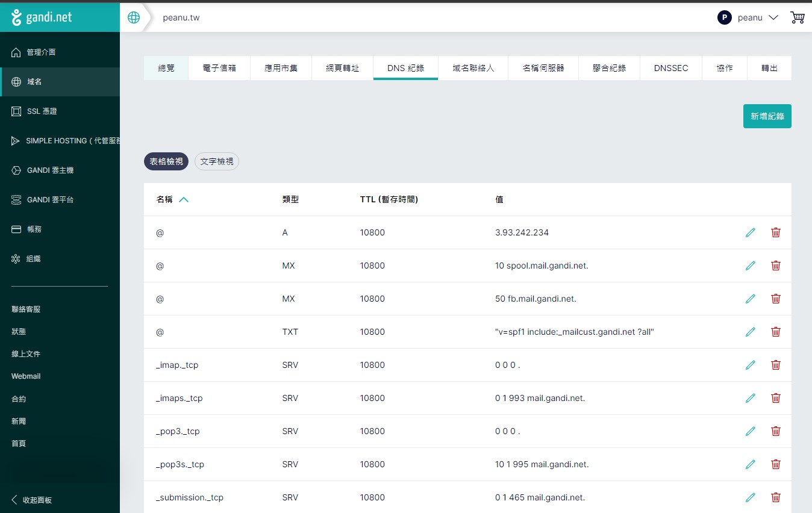This screenshot has width=812, height=513.
Task: Open the shopping cart
Action: tap(798, 17)
